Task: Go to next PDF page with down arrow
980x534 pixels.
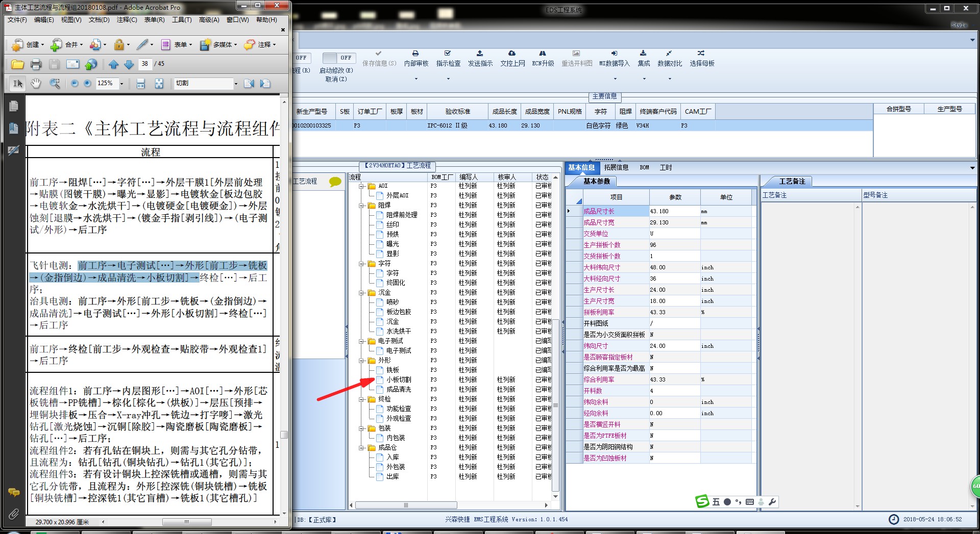Action: (129, 64)
